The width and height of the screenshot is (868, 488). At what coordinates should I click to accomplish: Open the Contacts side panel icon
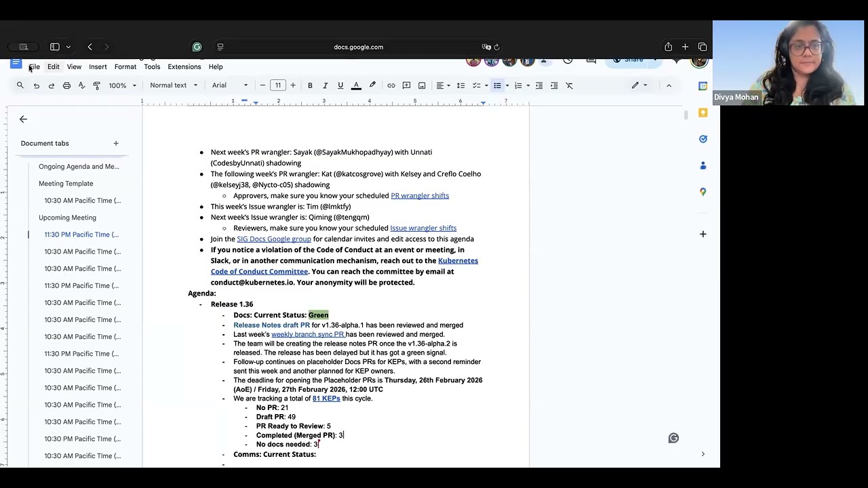(x=703, y=165)
